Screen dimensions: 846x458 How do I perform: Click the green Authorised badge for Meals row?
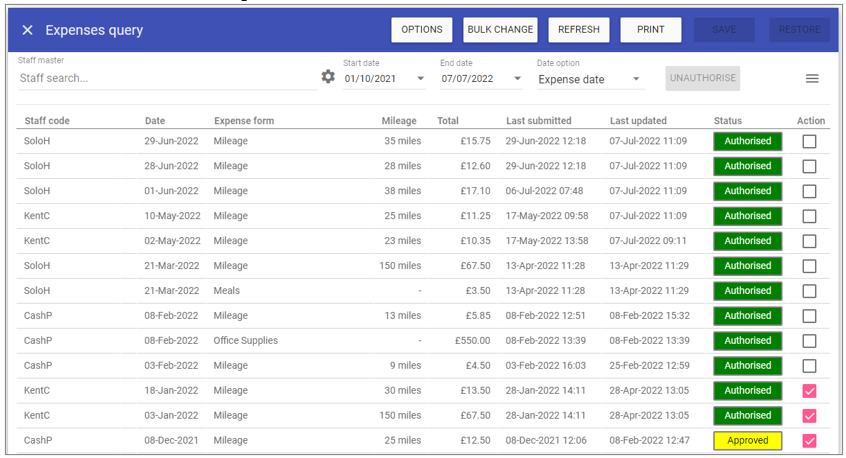(747, 291)
